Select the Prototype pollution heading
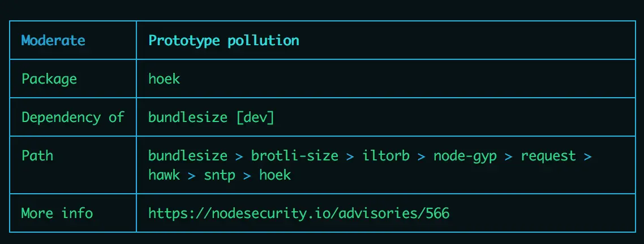Viewport: 644px width, 244px height. 224,41
